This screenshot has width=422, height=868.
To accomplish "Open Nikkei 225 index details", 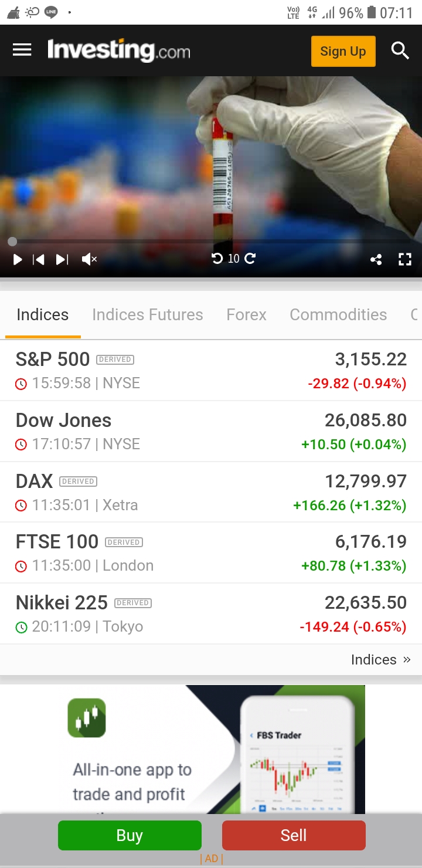I will click(x=211, y=614).
